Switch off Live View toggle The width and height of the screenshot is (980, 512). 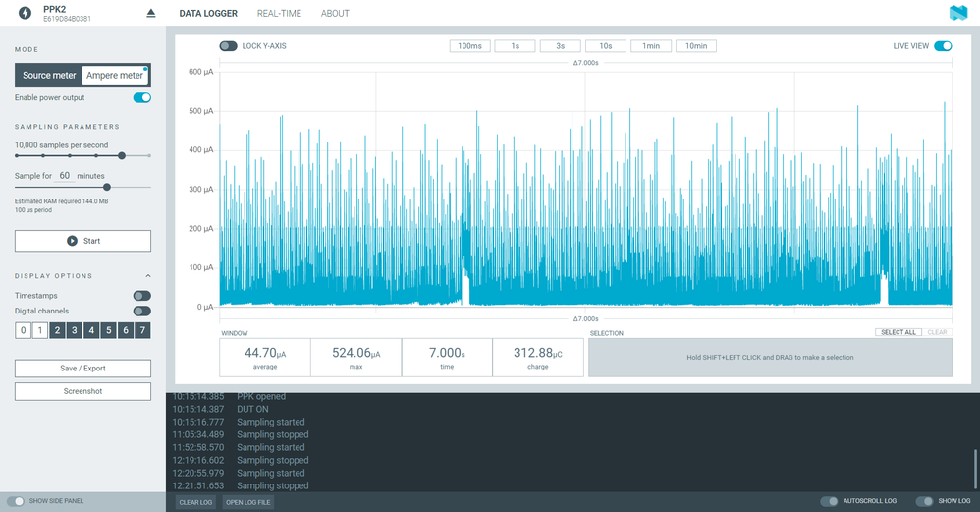click(943, 45)
